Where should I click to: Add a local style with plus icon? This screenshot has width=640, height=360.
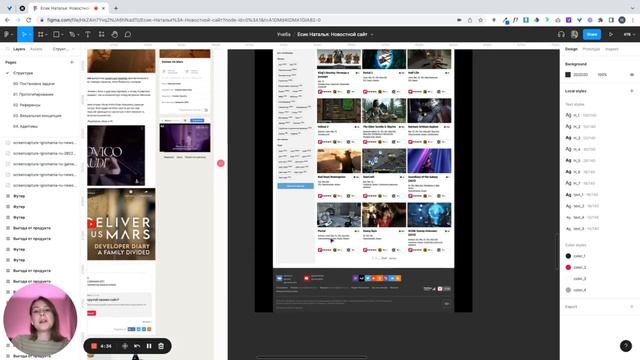click(632, 91)
